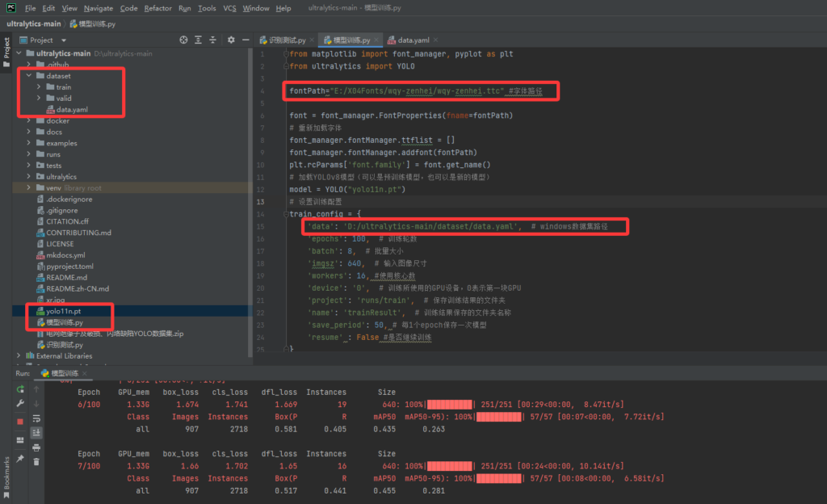This screenshot has height=504, width=827.
Task: Click the wrench icon in Run toolbar
Action: [20, 403]
